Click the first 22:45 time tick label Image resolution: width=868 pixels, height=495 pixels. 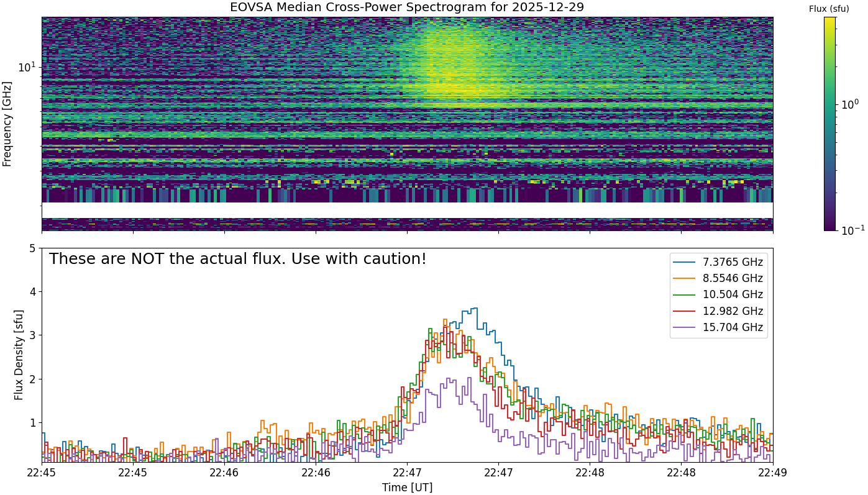tap(42, 473)
